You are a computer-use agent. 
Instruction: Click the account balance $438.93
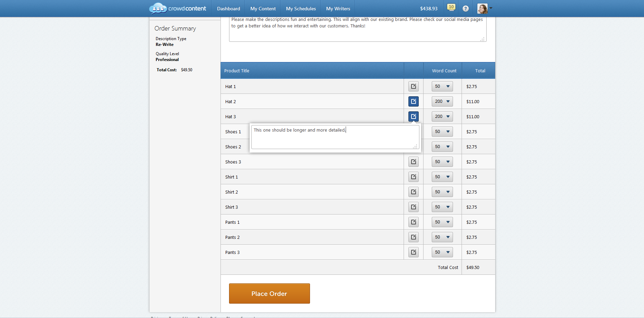429,9
